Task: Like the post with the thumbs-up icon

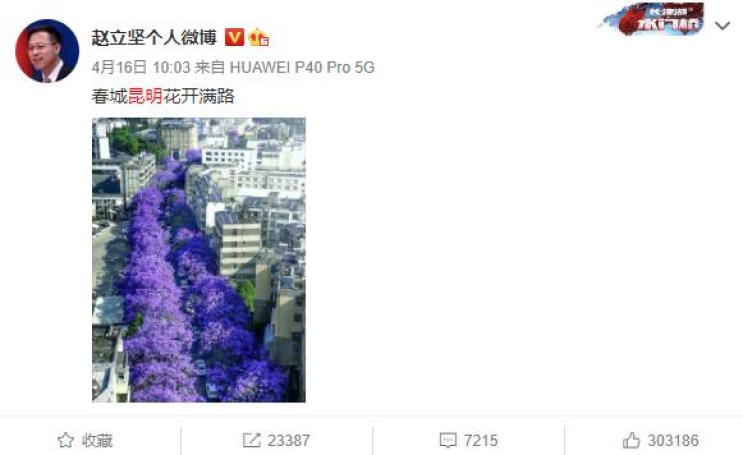Action: (x=631, y=440)
